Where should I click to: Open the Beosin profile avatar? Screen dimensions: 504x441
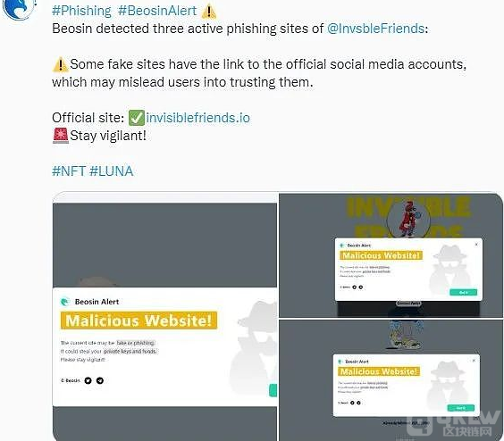(19, 8)
